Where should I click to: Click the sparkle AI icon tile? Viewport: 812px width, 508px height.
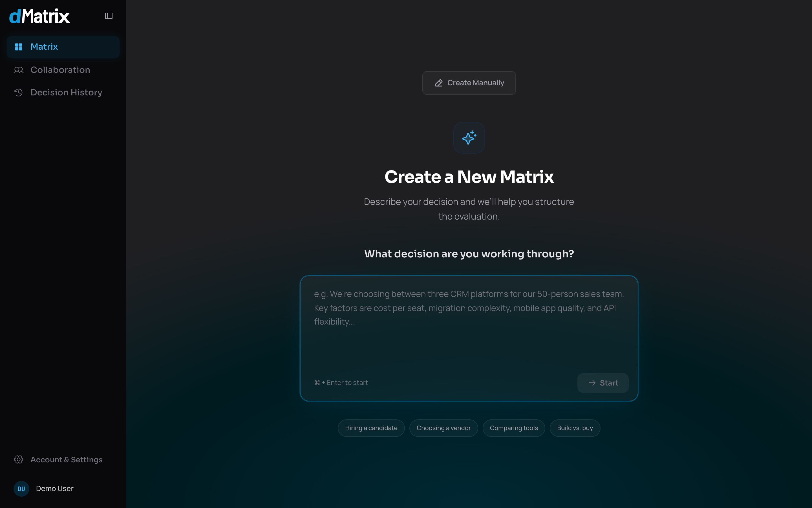click(x=469, y=138)
